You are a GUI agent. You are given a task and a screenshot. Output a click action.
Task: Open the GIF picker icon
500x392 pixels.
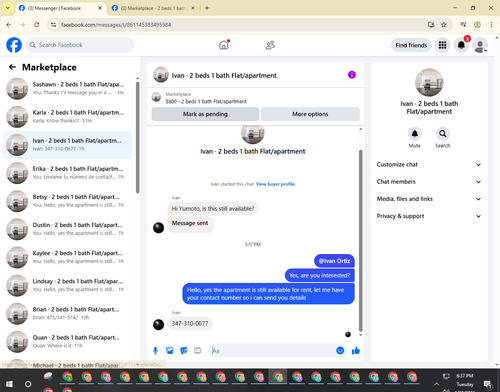pos(198,351)
